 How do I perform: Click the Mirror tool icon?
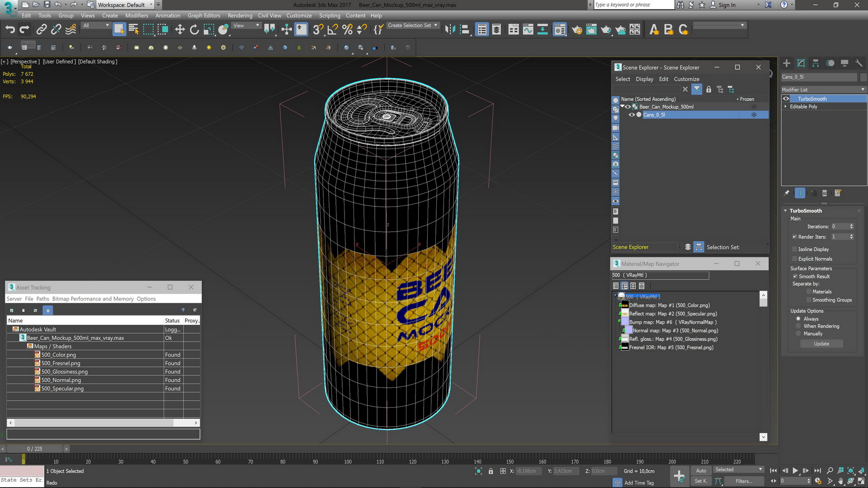[450, 30]
